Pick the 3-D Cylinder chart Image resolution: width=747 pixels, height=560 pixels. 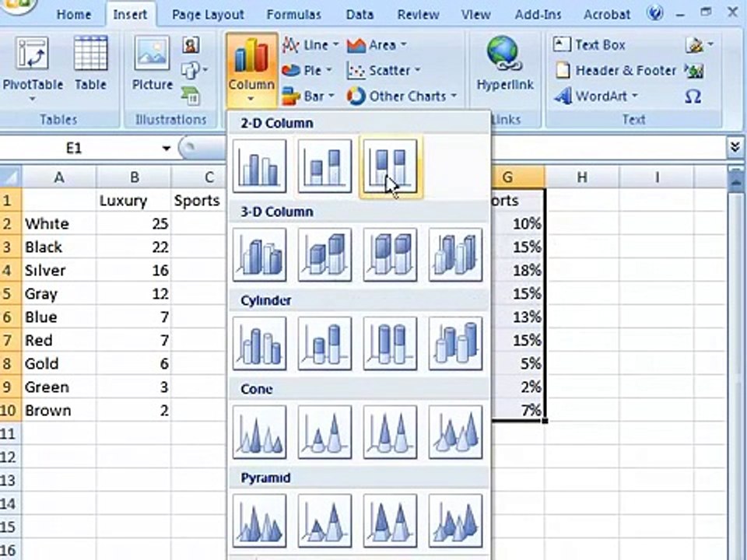[455, 343]
